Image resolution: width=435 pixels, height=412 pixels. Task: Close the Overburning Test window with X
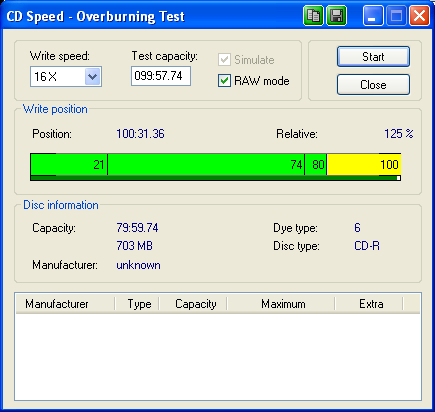pos(419,16)
